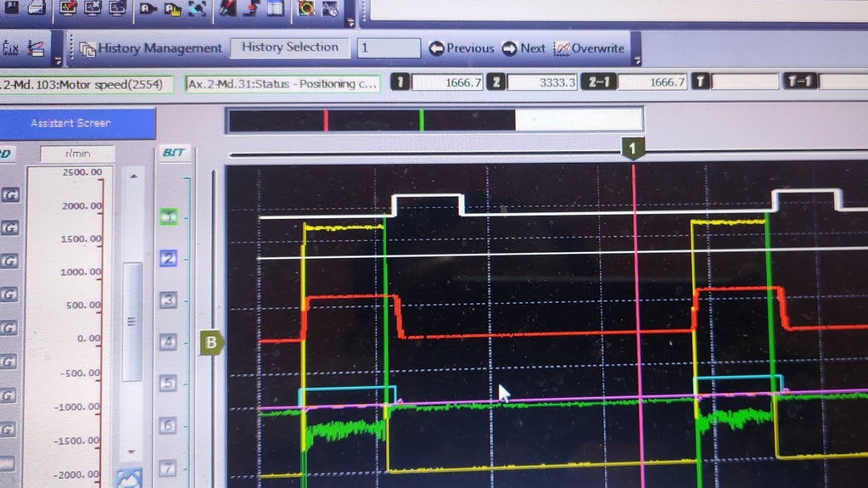868x488 pixels.
Task: Open the overflow arrow beside the Fix icons
Action: tap(58, 61)
